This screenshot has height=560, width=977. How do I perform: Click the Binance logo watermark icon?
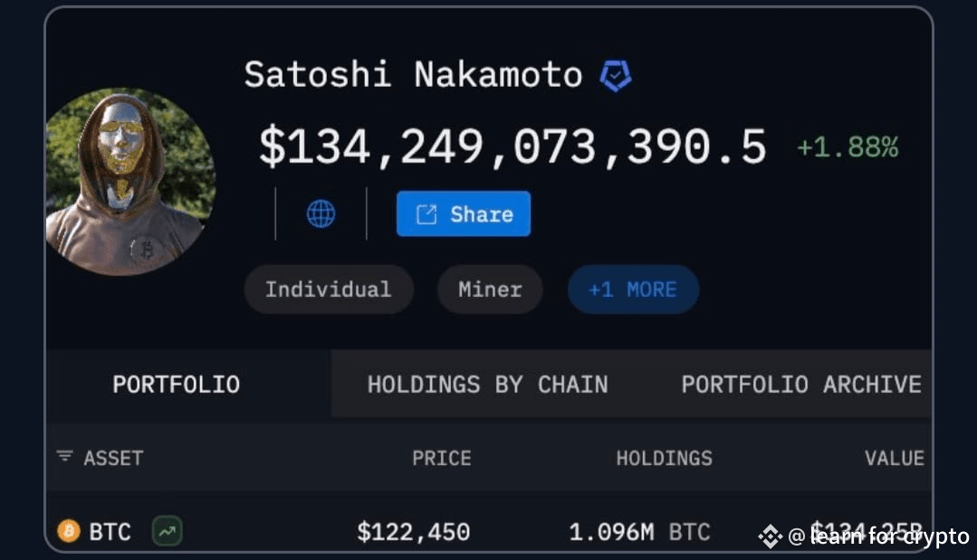(x=770, y=537)
